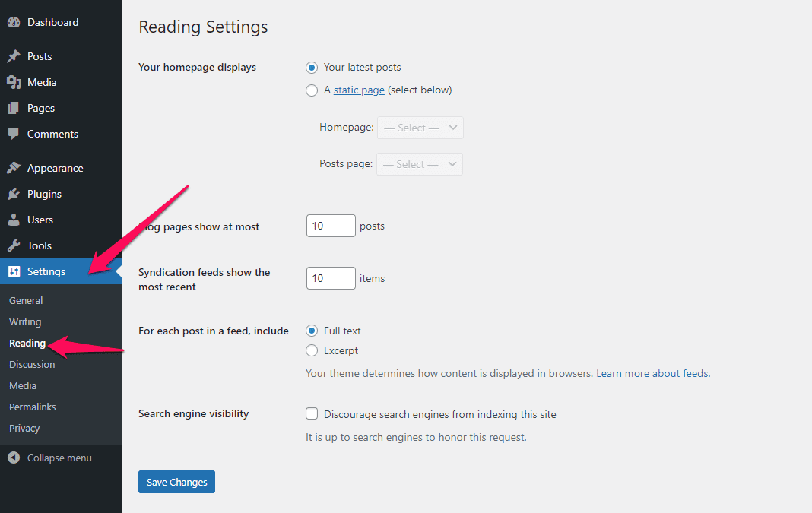Click the Save Changes button
This screenshot has width=812, height=513.
click(176, 482)
